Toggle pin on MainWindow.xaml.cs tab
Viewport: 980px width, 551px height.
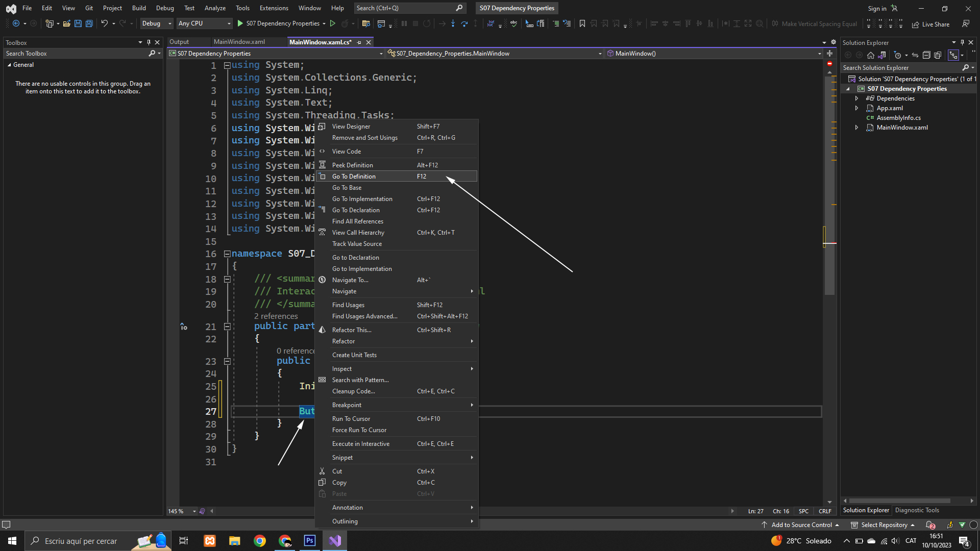(359, 42)
